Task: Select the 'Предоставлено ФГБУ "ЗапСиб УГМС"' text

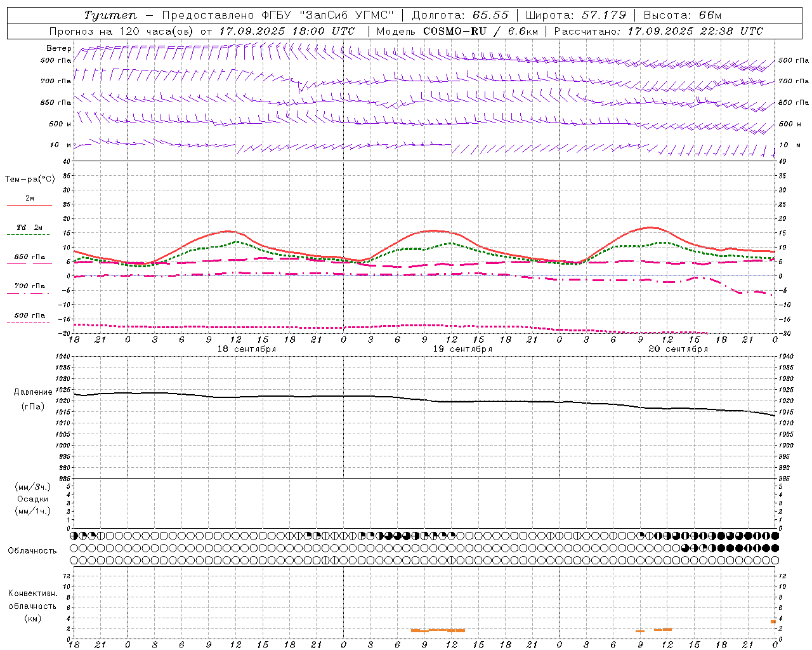Action: point(277,15)
